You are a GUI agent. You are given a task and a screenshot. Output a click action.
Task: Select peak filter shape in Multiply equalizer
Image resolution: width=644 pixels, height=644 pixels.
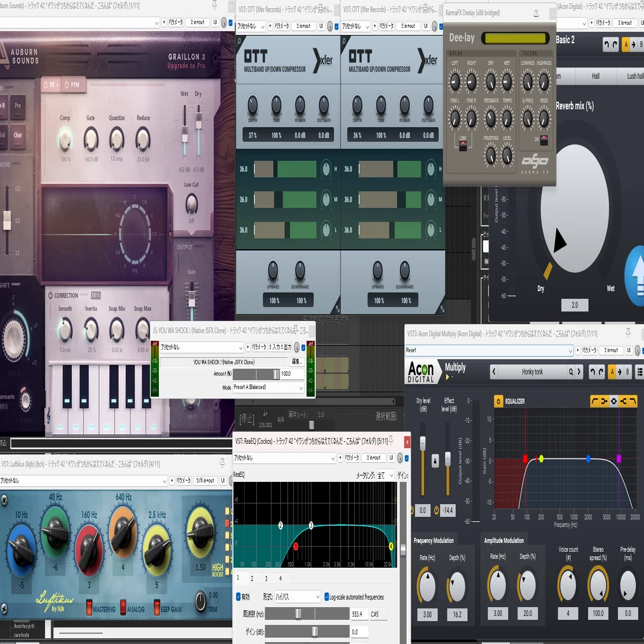click(613, 401)
